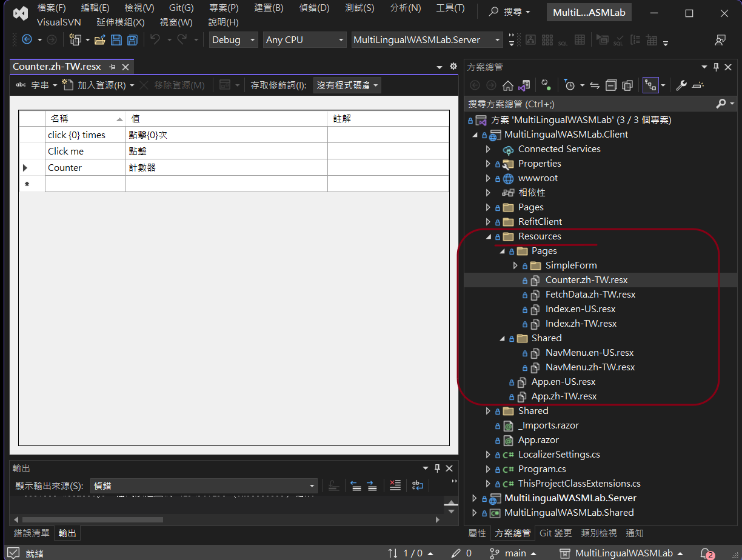Click the Home icon in Solution Explorer
Screen dimensions: 742x560
(508, 85)
